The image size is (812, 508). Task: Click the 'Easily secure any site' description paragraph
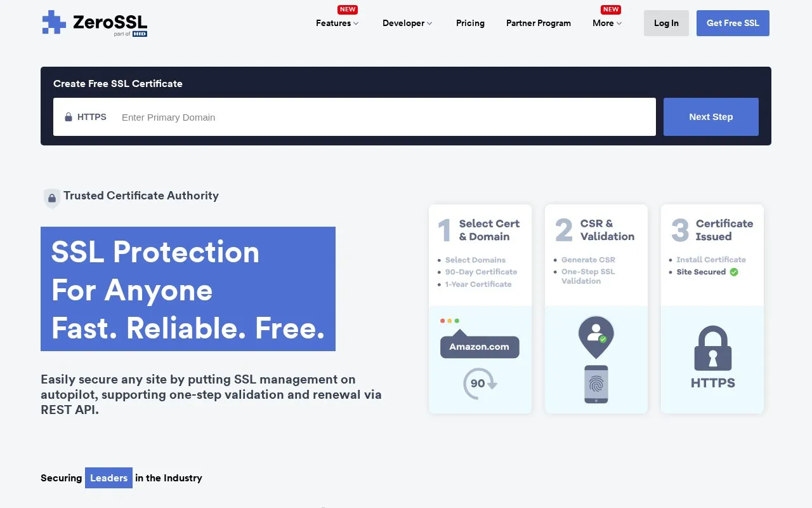[x=211, y=394]
